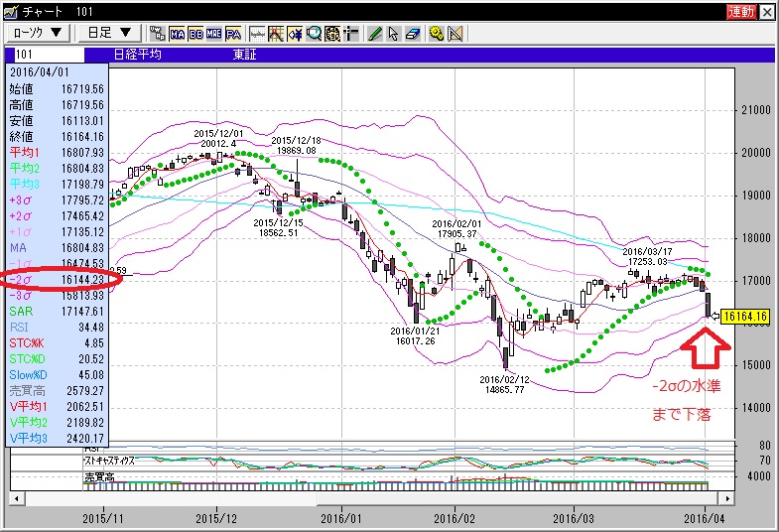Select the arrow pointer tool
779x532 pixels.
coord(394,34)
